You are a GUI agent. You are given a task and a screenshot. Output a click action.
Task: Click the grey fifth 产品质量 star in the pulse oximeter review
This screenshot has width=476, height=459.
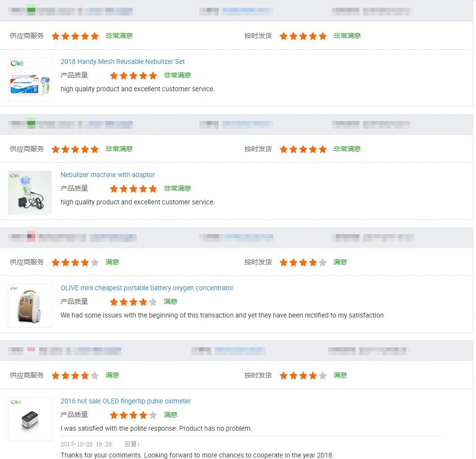click(153, 415)
